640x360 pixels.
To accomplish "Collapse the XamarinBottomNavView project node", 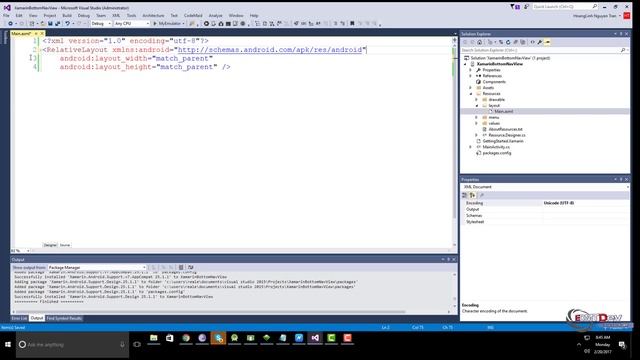I will 465,64.
